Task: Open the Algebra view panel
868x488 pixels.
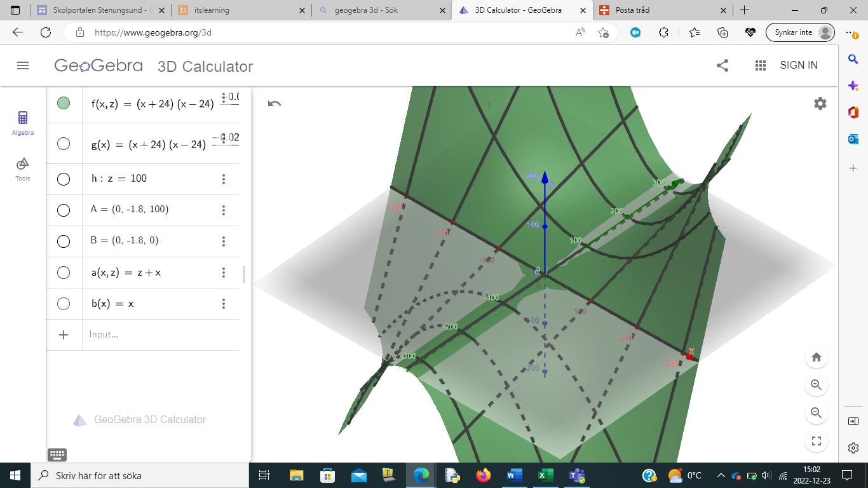Action: click(23, 122)
